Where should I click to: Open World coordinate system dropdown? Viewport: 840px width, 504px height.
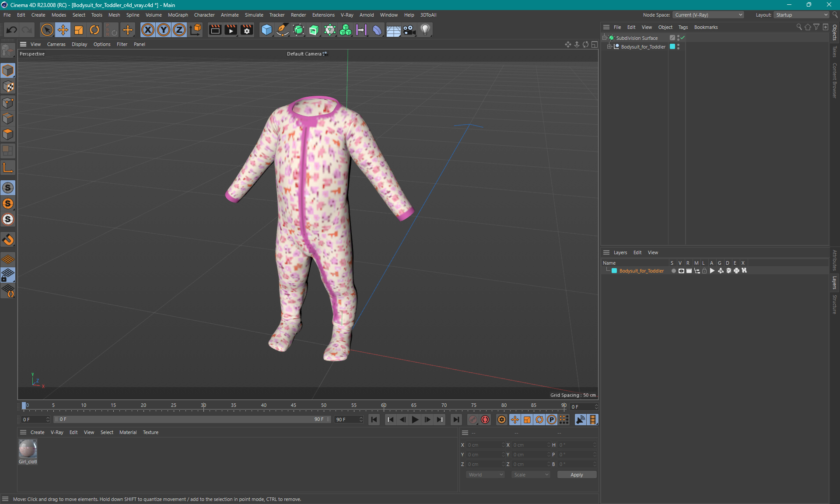(486, 475)
